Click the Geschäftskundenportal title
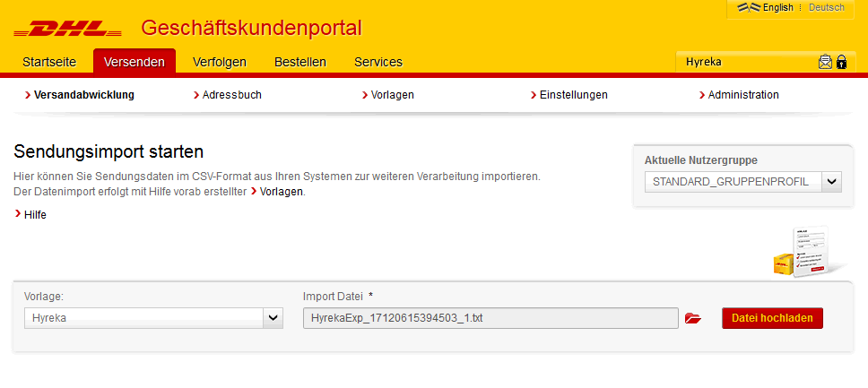 251,28
